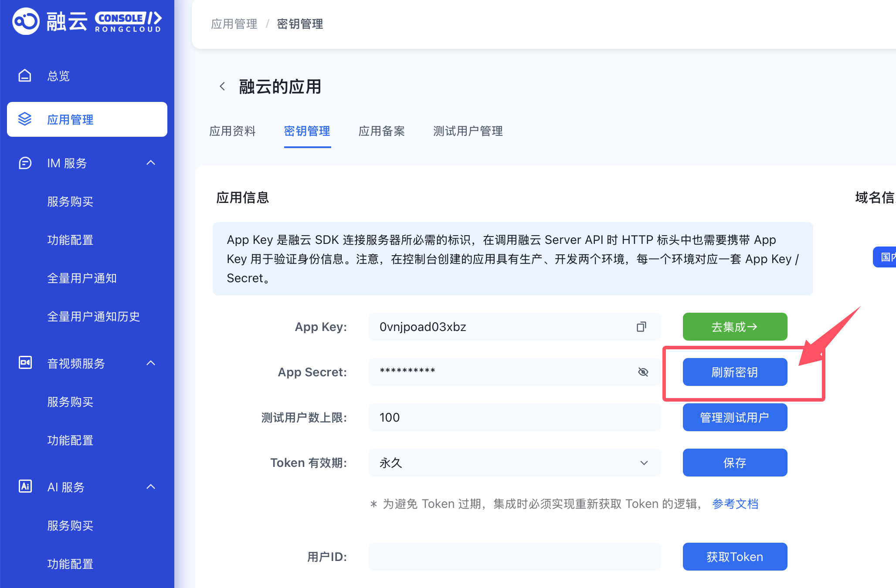896x588 pixels.
Task: Show the hidden App Secret
Action: coord(643,372)
